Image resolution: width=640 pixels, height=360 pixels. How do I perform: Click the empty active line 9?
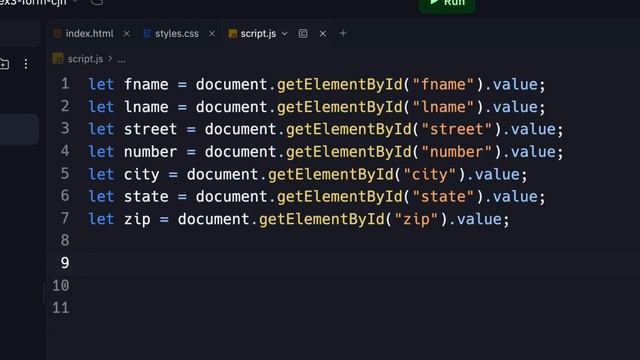tap(343, 263)
